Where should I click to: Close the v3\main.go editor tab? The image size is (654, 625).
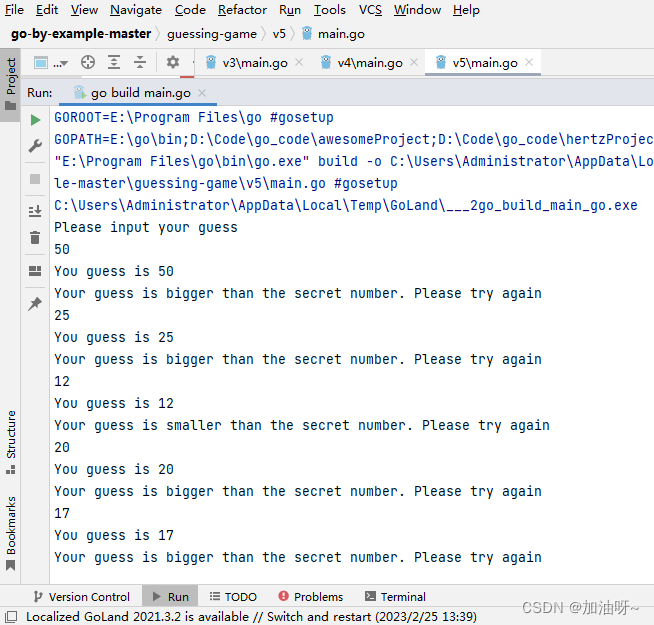pos(299,62)
